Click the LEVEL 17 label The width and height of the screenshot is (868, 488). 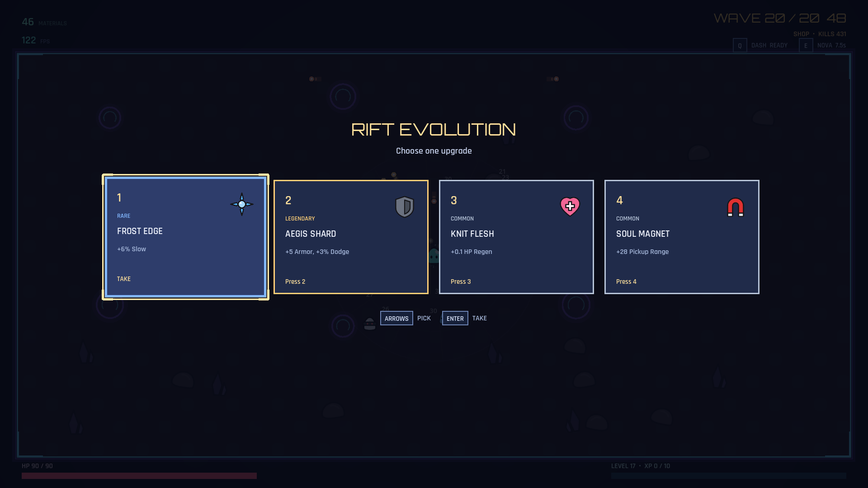[623, 466]
